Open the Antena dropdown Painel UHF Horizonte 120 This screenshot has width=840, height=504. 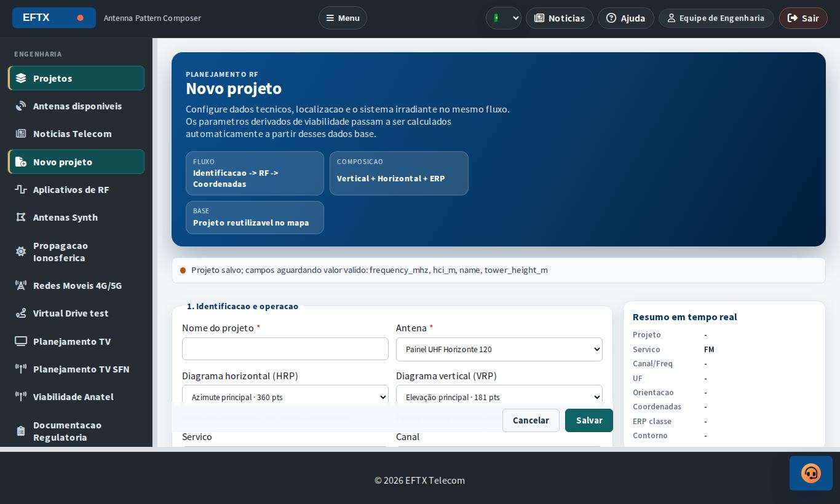(x=499, y=349)
